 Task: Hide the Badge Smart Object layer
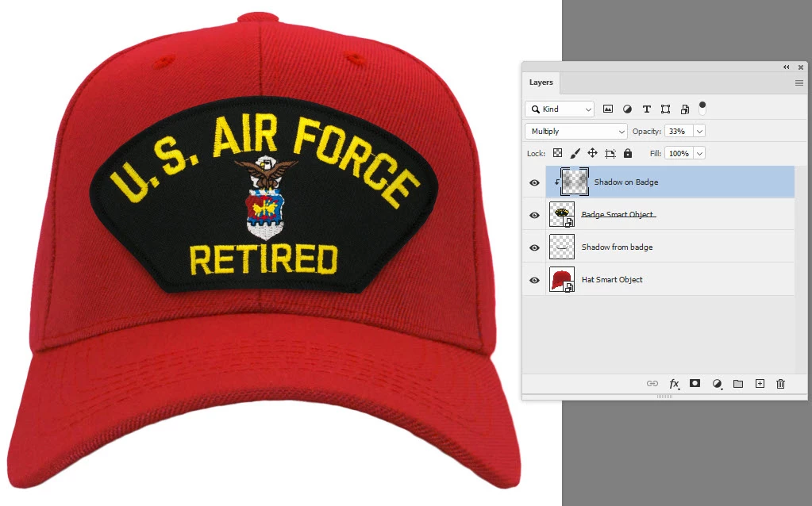click(x=534, y=215)
